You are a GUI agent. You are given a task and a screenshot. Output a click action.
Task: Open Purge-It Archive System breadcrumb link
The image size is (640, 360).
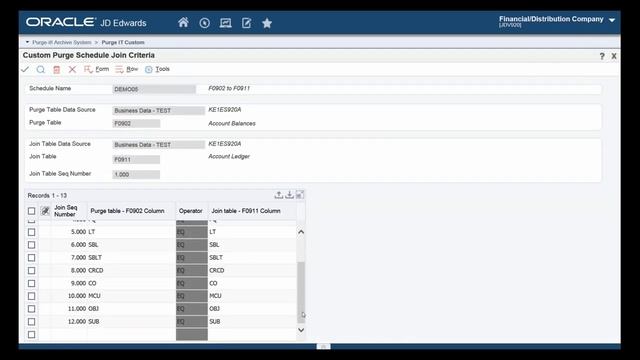pos(62,42)
